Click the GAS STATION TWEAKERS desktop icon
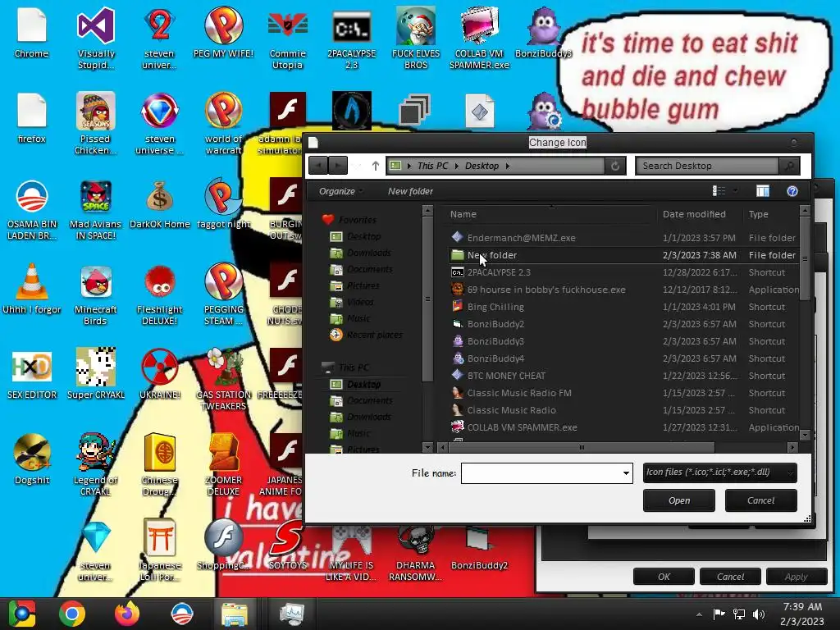Screen dimensions: 840x630 pos(223,379)
